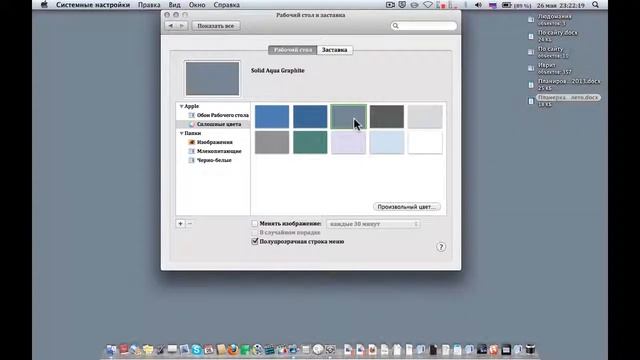Click the help question mark button

441,247
